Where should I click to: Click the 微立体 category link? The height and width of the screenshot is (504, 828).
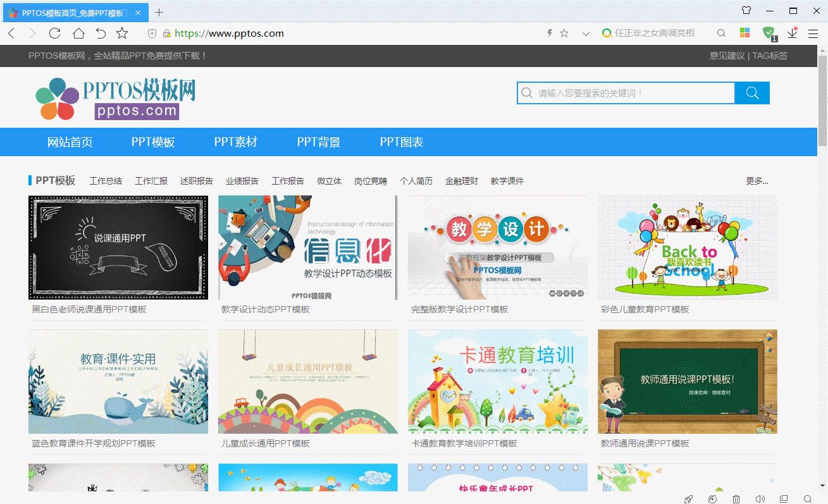click(x=329, y=181)
